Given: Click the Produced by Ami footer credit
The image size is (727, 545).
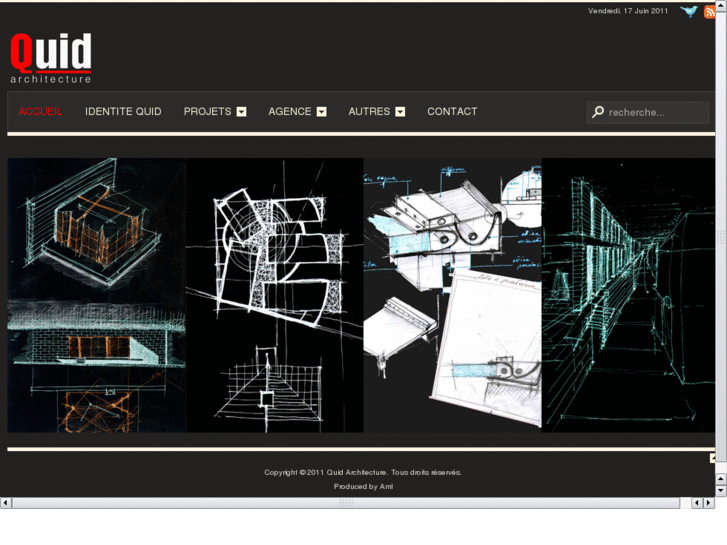Looking at the screenshot, I should tap(364, 487).
